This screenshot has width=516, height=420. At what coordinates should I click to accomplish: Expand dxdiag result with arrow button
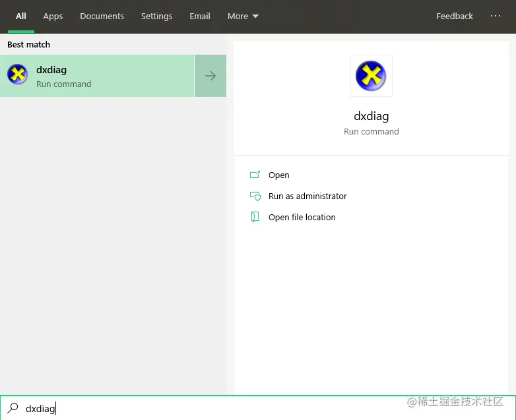[210, 76]
